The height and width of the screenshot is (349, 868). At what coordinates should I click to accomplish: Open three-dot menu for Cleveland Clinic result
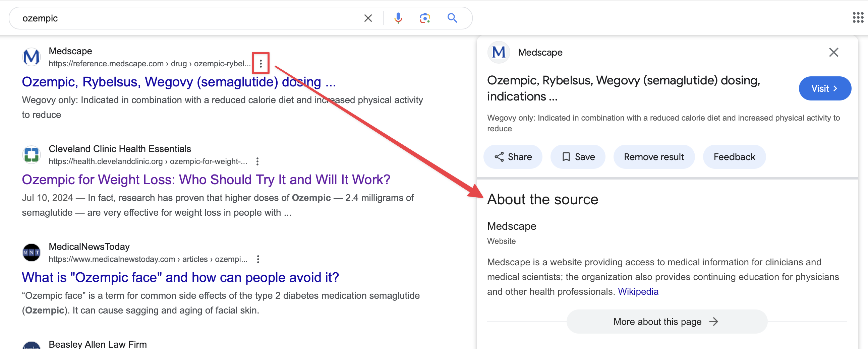(257, 161)
